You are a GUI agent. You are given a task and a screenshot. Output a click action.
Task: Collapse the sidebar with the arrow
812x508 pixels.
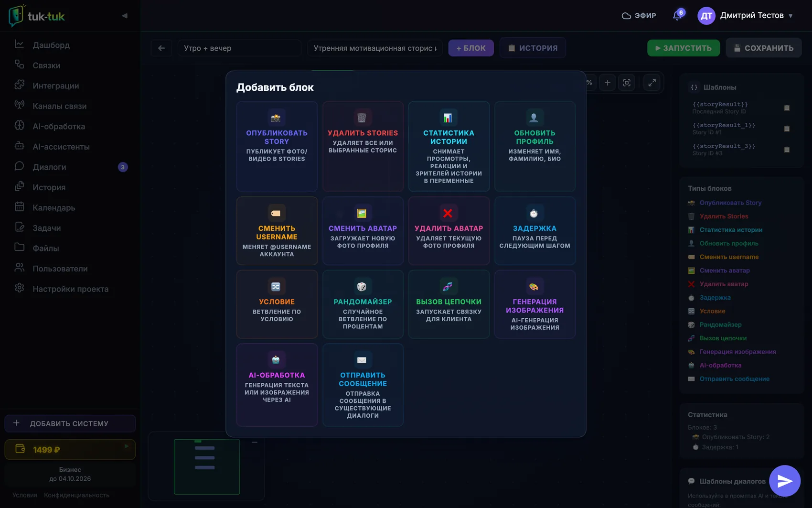click(125, 16)
